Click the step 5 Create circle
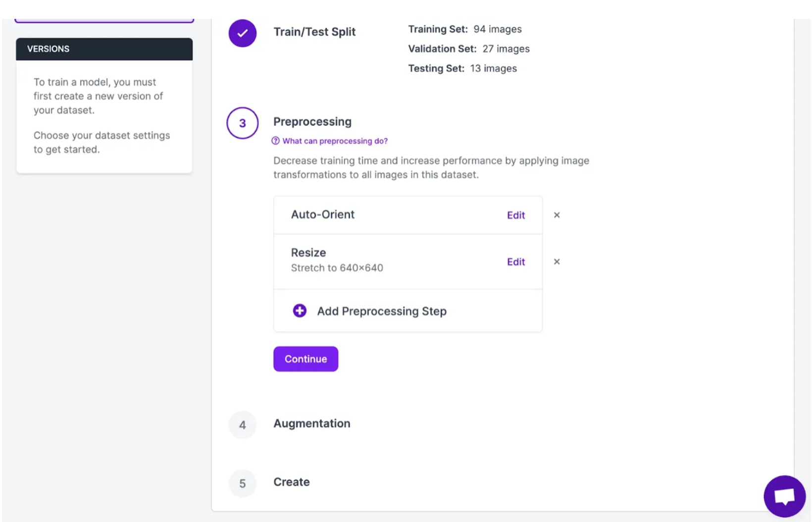 [242, 483]
